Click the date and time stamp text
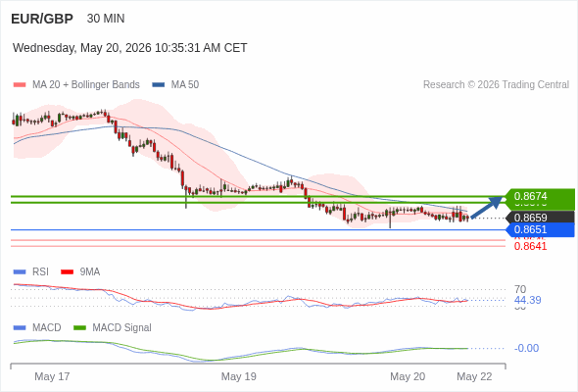Viewport: 578px width, 392px height. tap(129, 48)
